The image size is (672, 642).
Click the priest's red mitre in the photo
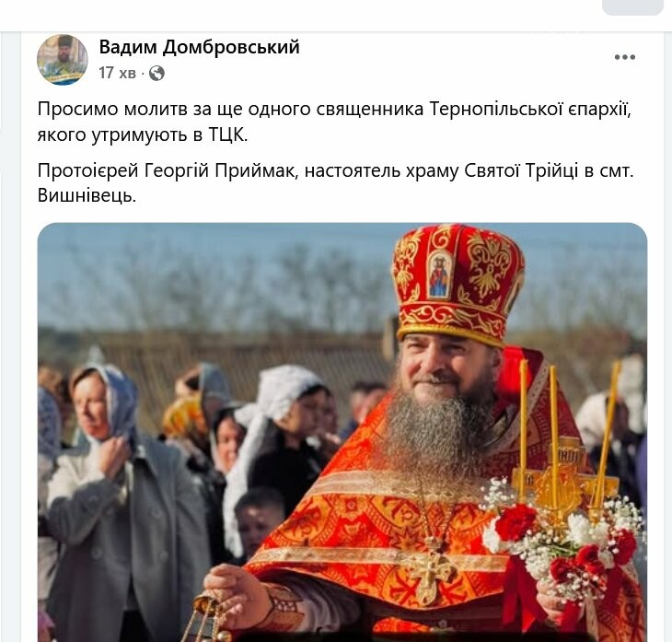click(458, 284)
